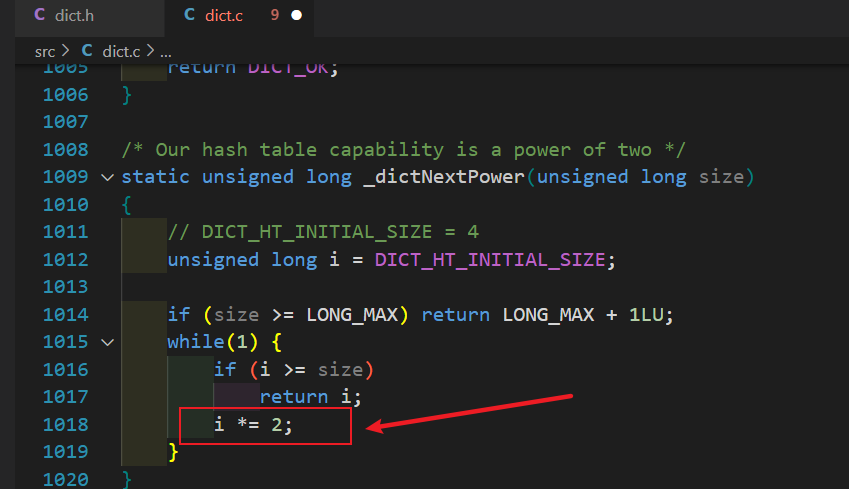Click the 1LU literal on line 1014
This screenshot has width=849, height=489.
click(646, 315)
